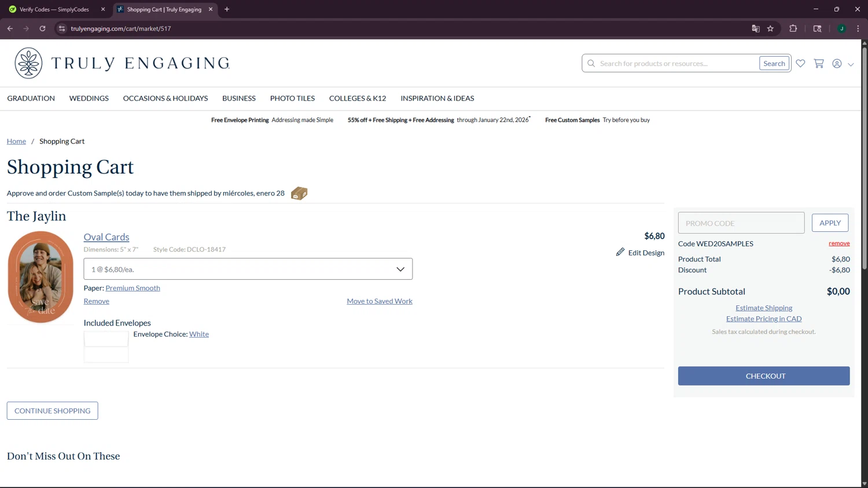Viewport: 868px width, 488px height.
Task: Click the 'Don't Miss Out On These' heading
Action: 64,456
